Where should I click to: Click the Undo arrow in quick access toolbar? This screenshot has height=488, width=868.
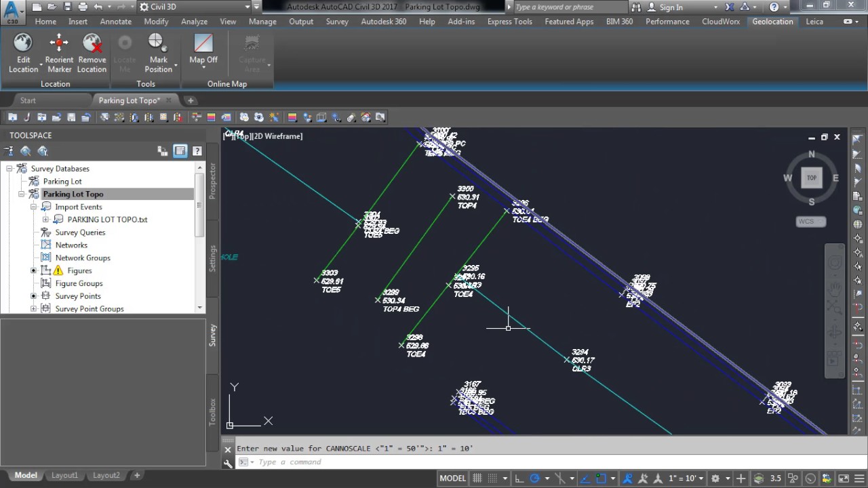[x=98, y=7]
